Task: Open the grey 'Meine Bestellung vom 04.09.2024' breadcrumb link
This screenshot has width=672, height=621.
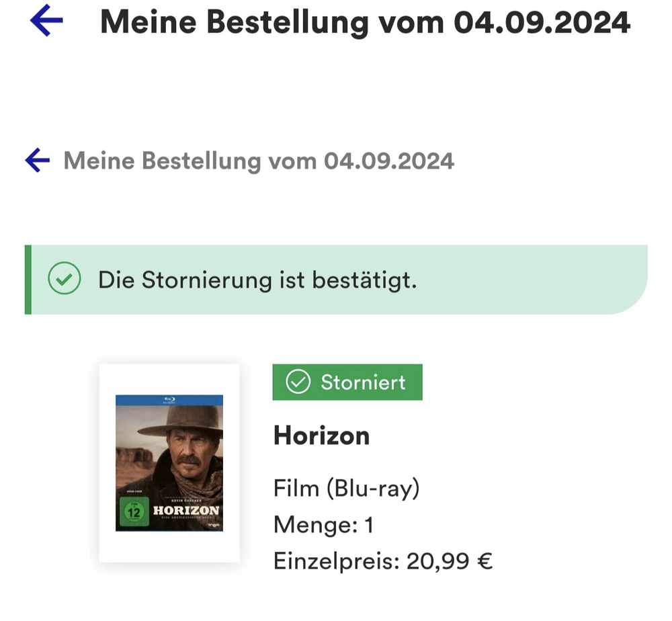Action: pyautogui.click(x=259, y=161)
